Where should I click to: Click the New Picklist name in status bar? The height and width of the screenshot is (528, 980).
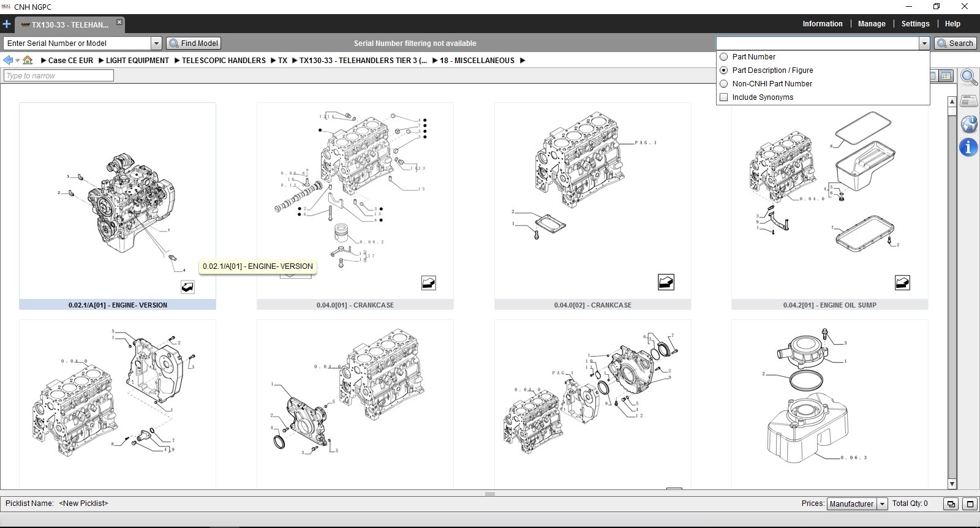[x=83, y=503]
